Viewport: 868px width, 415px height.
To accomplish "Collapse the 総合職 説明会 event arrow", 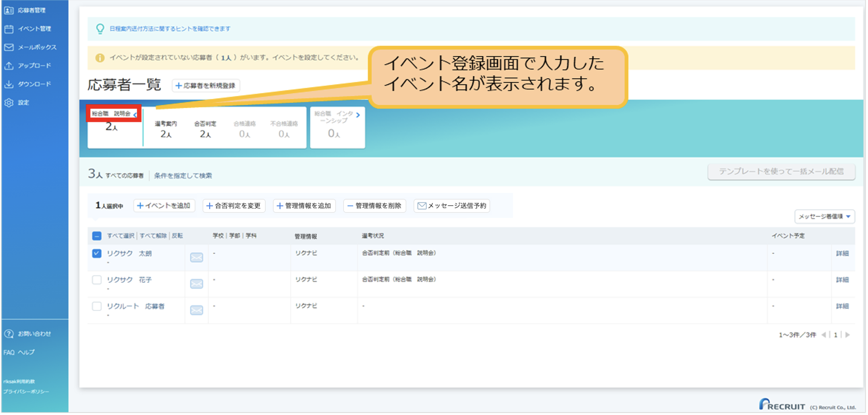I will 135,114.
